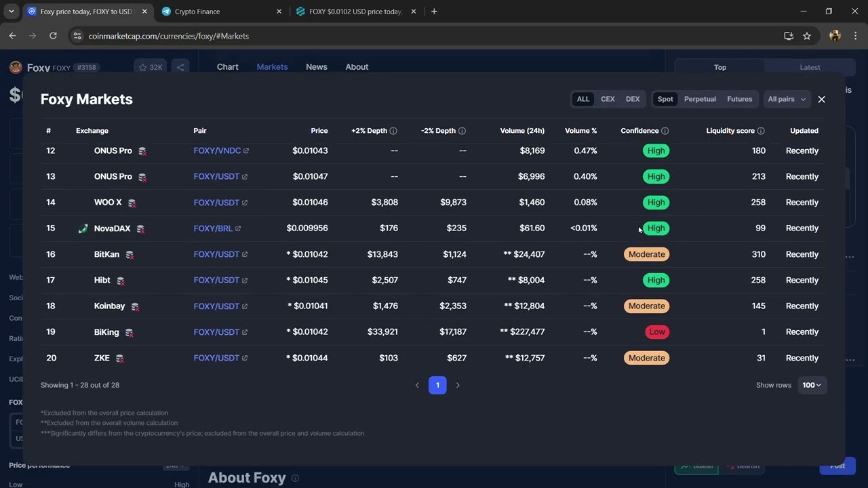Click the install app icon in address bar
Image resolution: width=868 pixels, height=488 pixels.
pyautogui.click(x=789, y=36)
